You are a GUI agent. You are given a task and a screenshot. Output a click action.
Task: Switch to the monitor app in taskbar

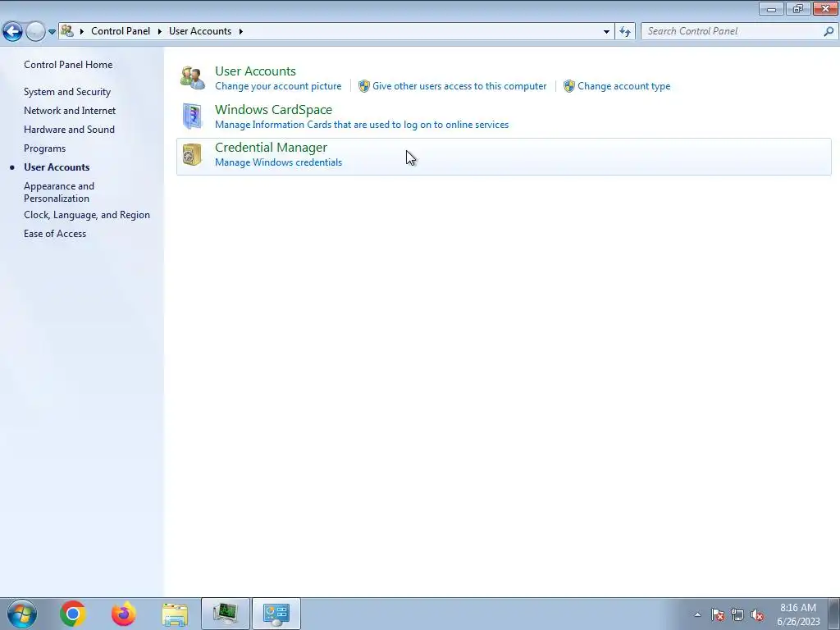(x=226, y=614)
